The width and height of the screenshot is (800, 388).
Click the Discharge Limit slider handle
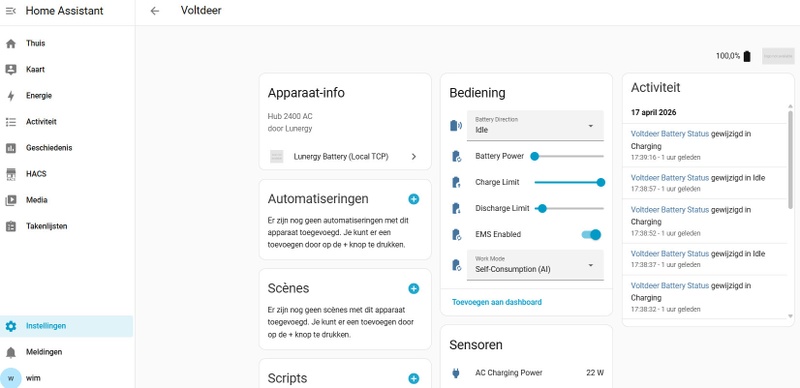542,208
